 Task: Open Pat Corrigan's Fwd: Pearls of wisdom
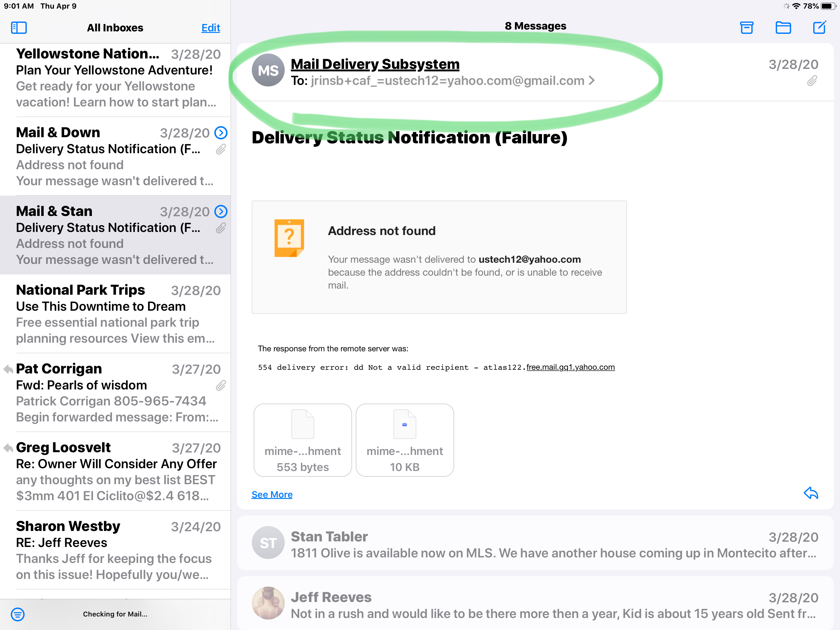click(115, 392)
